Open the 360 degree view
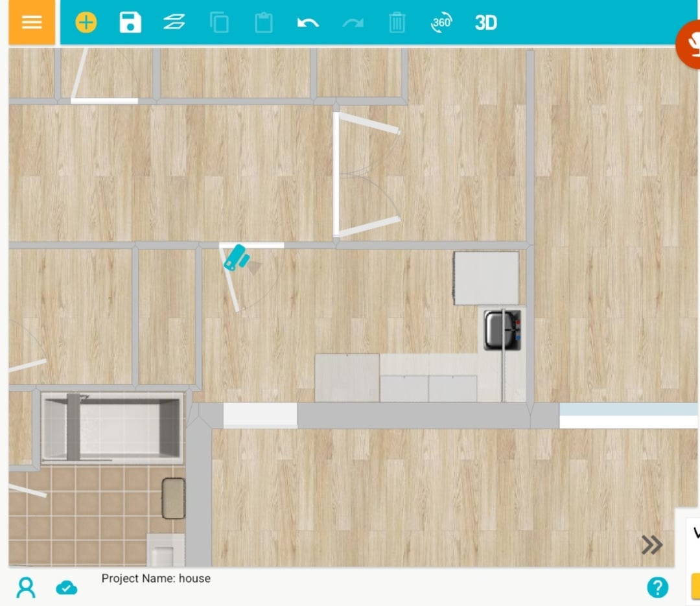This screenshot has height=606, width=700. 441,23
